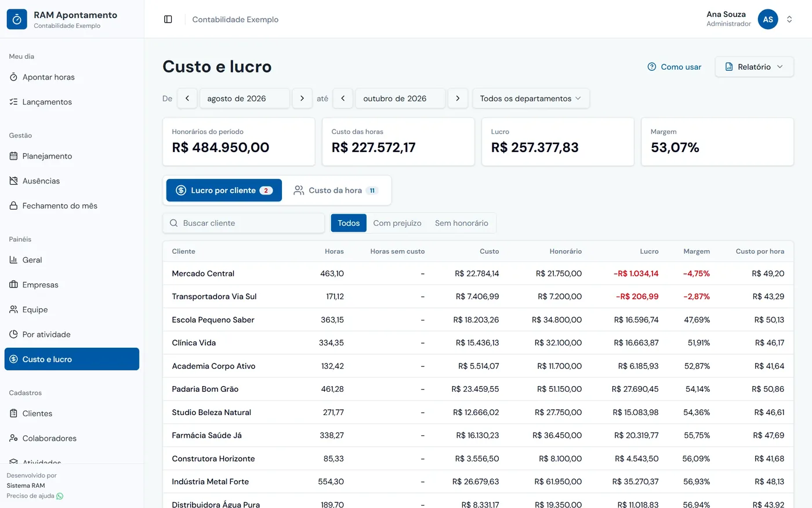Open the outubro de 2026 month picker
The height and width of the screenshot is (508, 812).
[400, 99]
